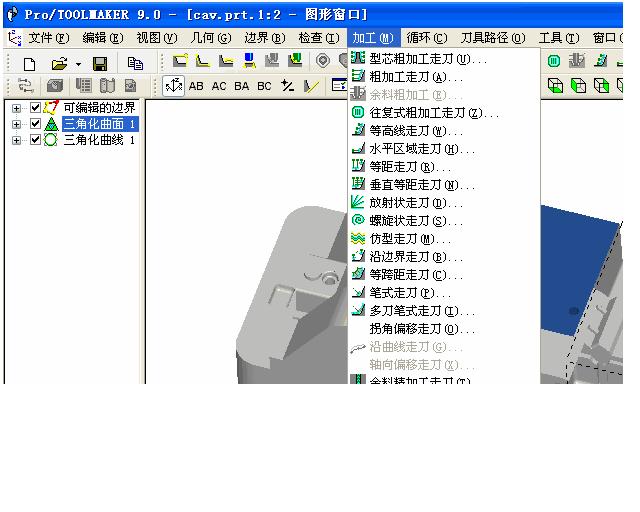Choose 粗加工走刀(A) menu entry

pyautogui.click(x=444, y=77)
